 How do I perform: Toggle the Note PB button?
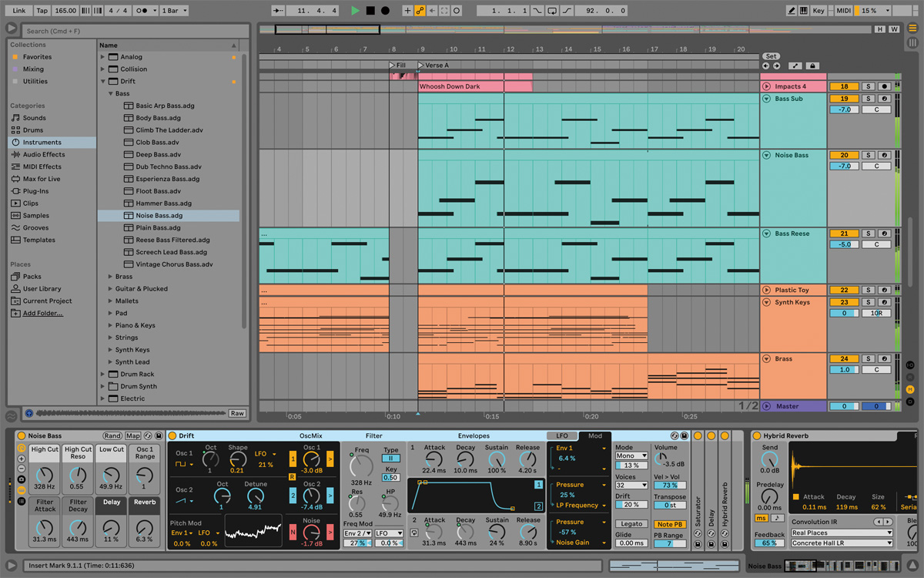click(x=670, y=524)
